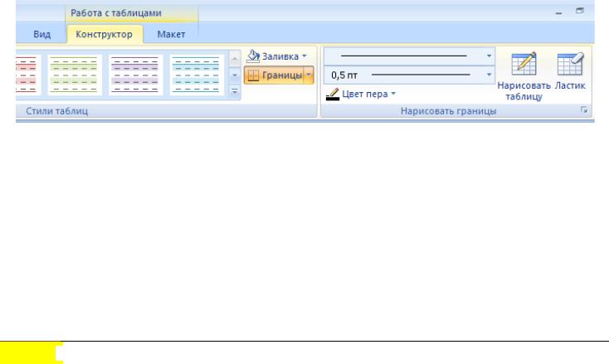Expand the Цвет пера color dropdown
This screenshot has height=364, width=609.
tap(393, 94)
